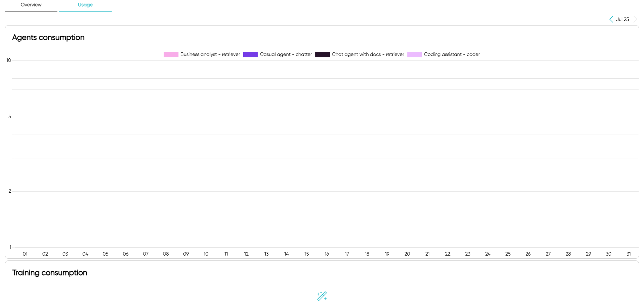644x301 pixels.
Task: Click day 15 on the x-axis
Action: pos(307,254)
